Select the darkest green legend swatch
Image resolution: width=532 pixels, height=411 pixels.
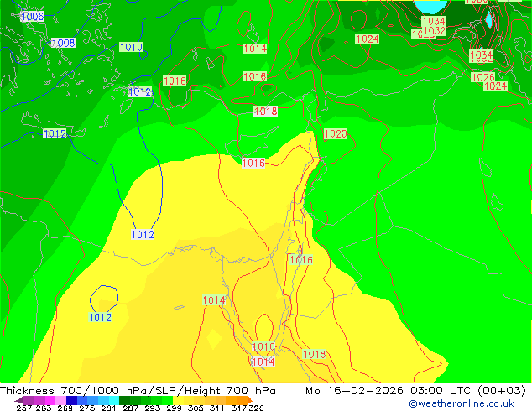124,400
